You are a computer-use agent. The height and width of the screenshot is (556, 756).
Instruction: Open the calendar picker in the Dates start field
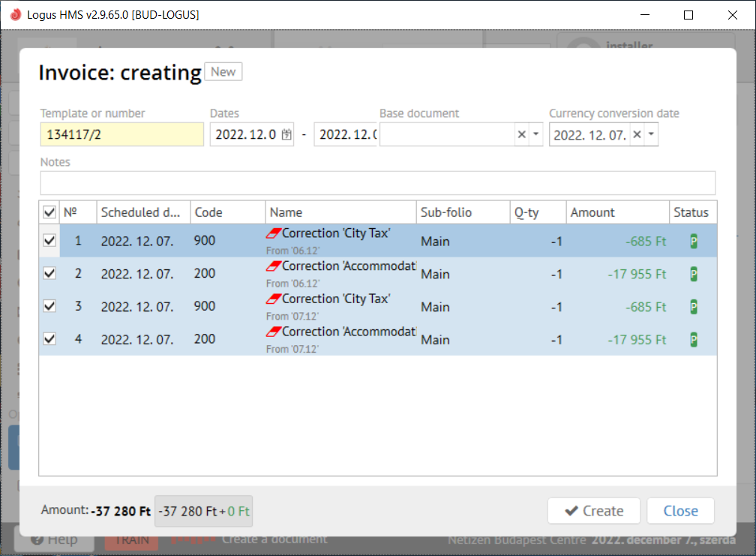tap(286, 135)
